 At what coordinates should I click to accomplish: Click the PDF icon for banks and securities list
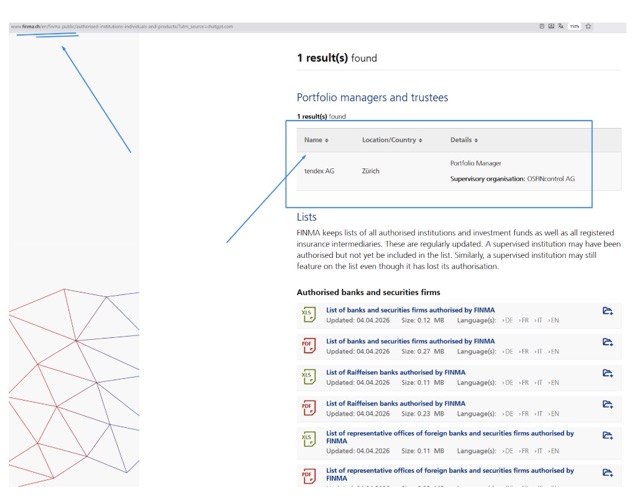[x=309, y=346]
